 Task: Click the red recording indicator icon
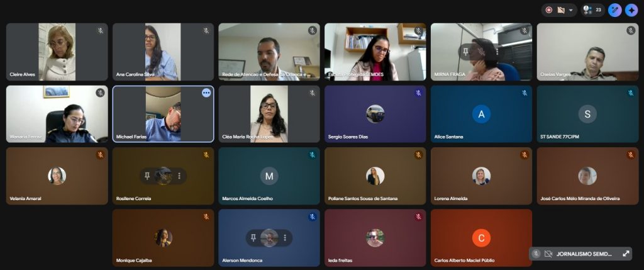548,10
